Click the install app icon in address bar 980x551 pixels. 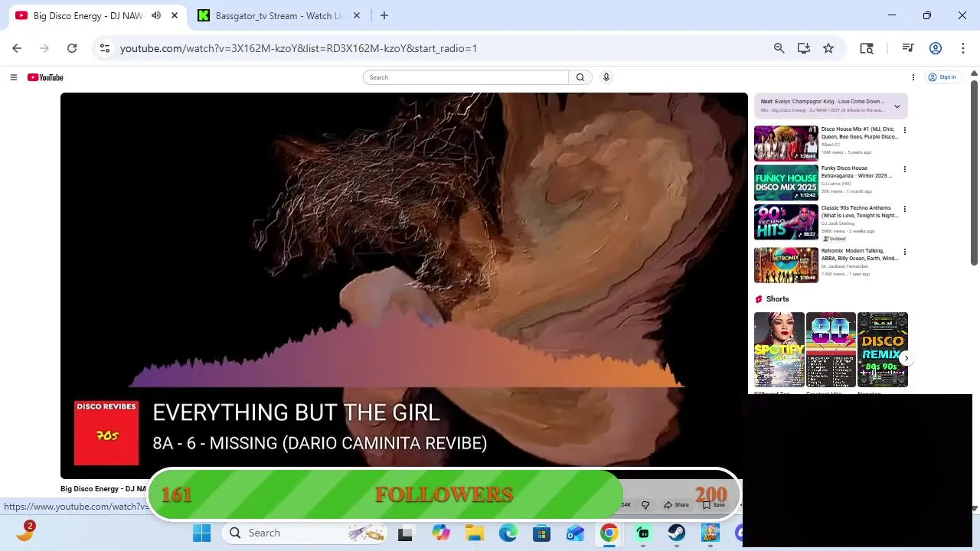pos(803,48)
